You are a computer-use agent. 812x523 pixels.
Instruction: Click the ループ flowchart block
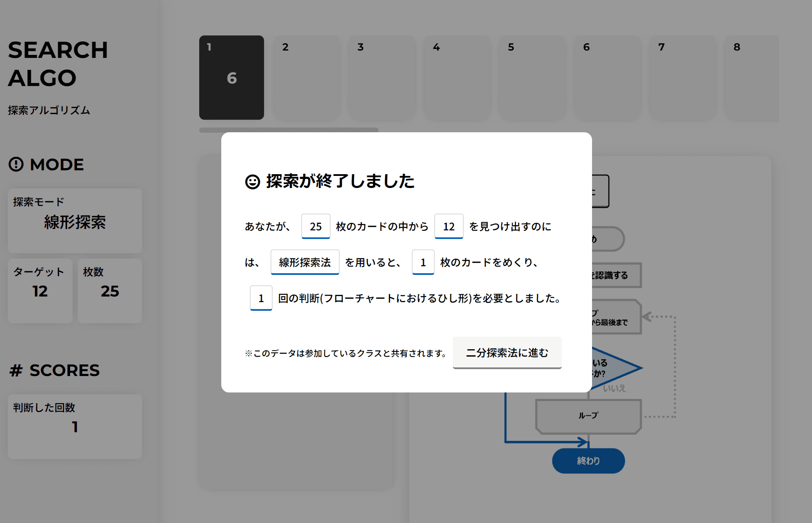click(588, 416)
